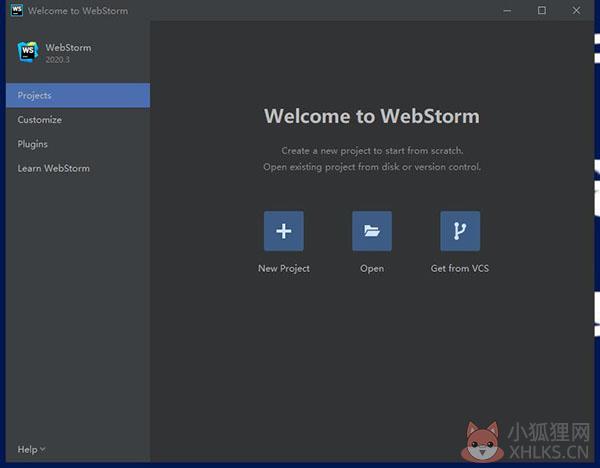Click the Welcome to WebStorm heading

372,116
